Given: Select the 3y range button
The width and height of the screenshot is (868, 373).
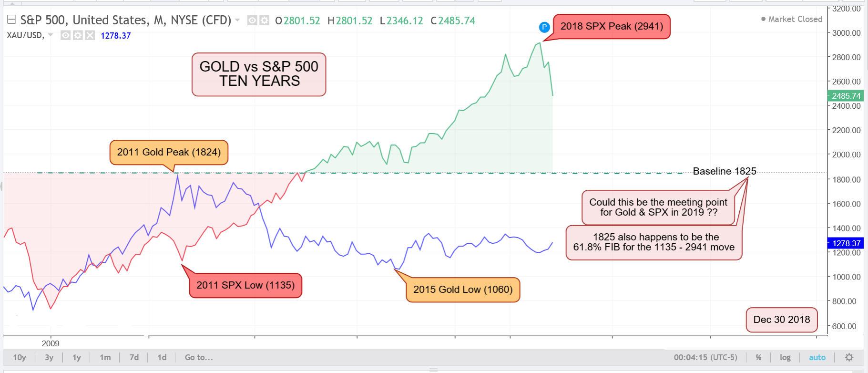Looking at the screenshot, I should [48, 357].
